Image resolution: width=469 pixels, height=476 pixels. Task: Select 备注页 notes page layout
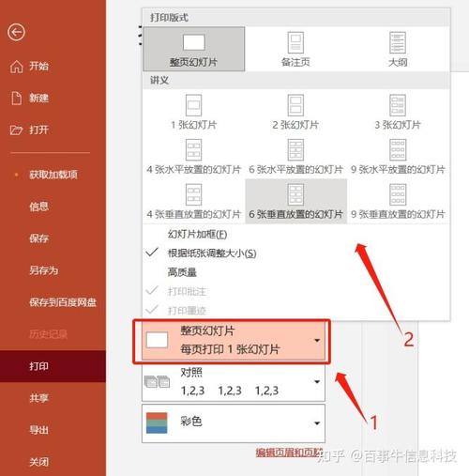coord(295,49)
